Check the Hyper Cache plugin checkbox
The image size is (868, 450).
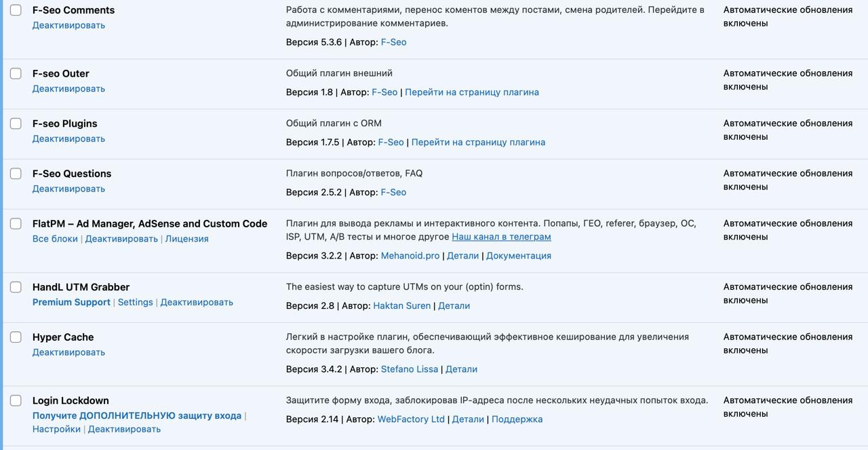pyautogui.click(x=16, y=337)
